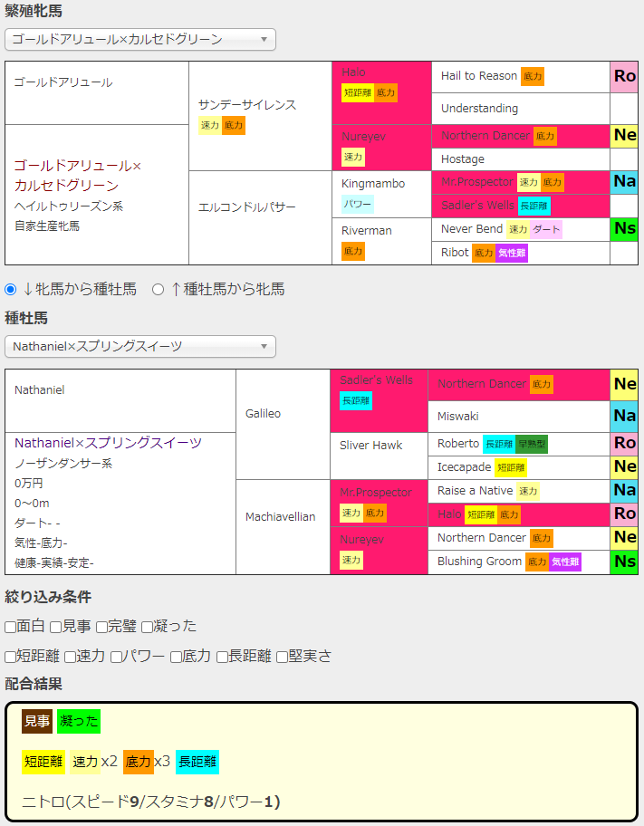644x826 pixels.
Task: Select the Na badge next to Miswaki
Action: coord(624,417)
